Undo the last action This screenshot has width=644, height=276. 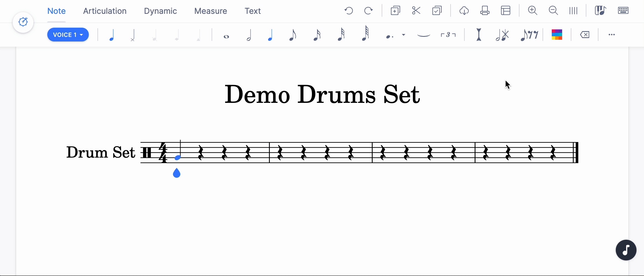(349, 11)
